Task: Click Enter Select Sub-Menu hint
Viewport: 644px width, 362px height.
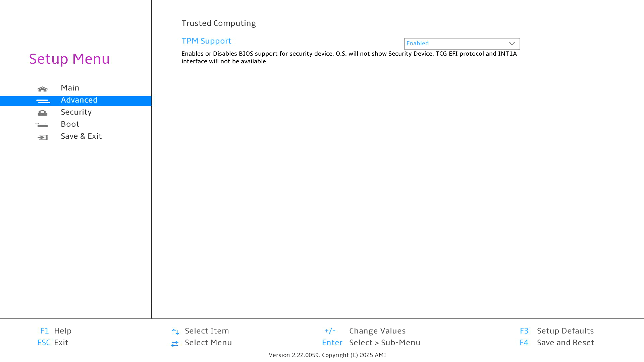Action: (x=371, y=343)
